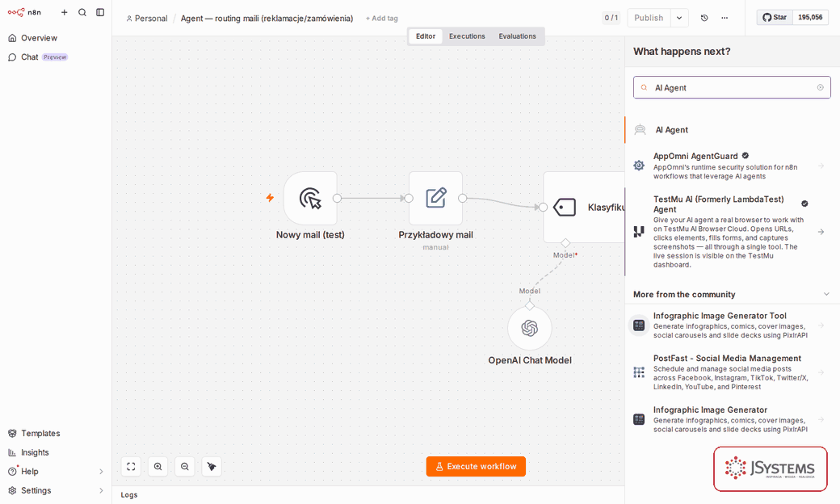The image size is (840, 504).
Task: Click the tidy up workflow icon
Action: (212, 467)
